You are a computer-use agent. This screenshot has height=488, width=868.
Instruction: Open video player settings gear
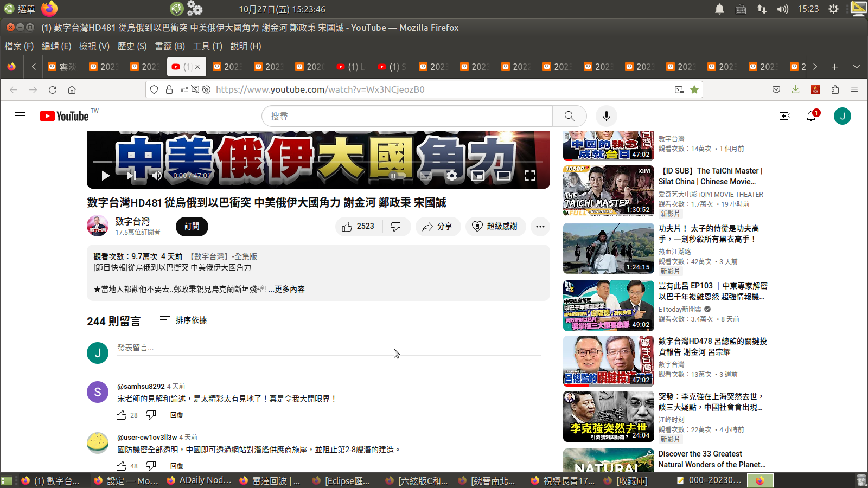[x=452, y=175]
